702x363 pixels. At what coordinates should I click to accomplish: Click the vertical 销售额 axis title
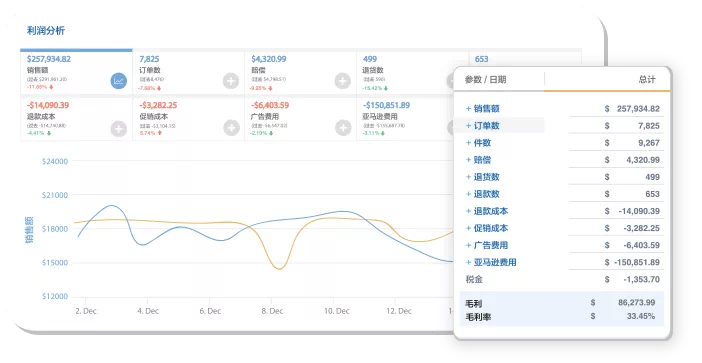29,230
